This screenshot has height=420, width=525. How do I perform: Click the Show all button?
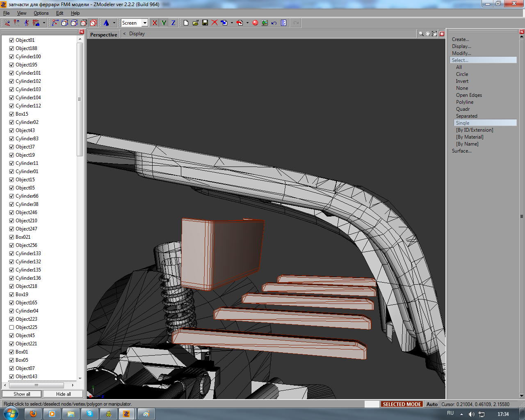[x=22, y=394]
